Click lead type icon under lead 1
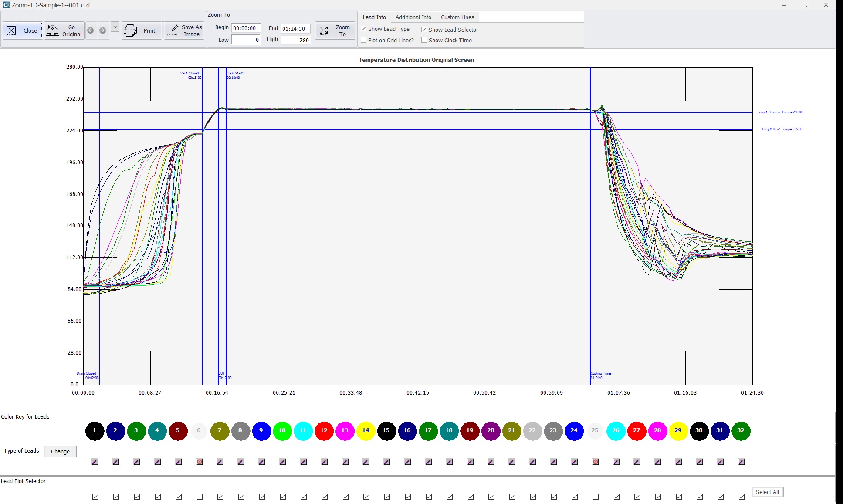Screen dimensions: 843x504 95,462
